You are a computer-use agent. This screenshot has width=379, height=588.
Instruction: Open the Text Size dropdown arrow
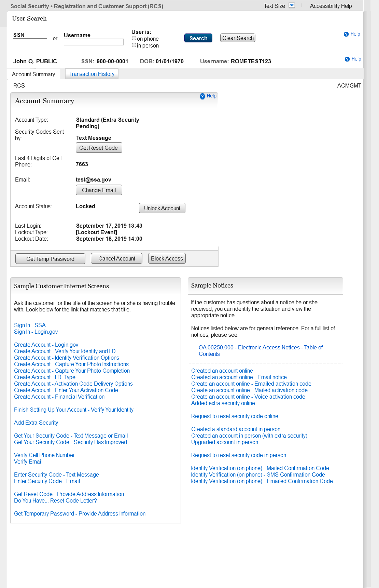[292, 5]
